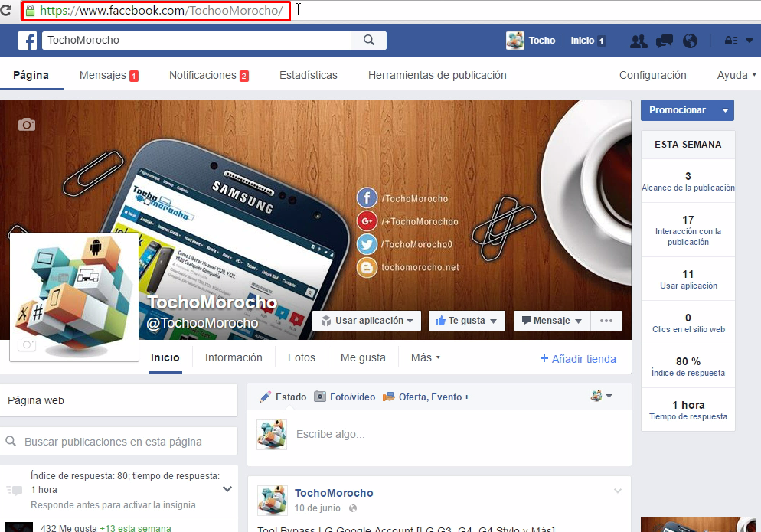This screenshot has height=532, width=761.
Task: Open Notificaciones tab
Action: pos(209,75)
